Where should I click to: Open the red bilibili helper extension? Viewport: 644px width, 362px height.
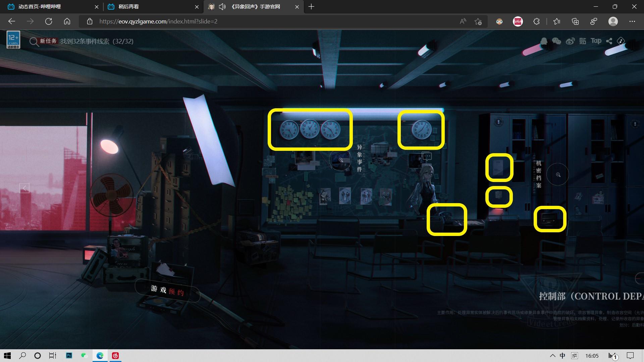click(x=518, y=21)
